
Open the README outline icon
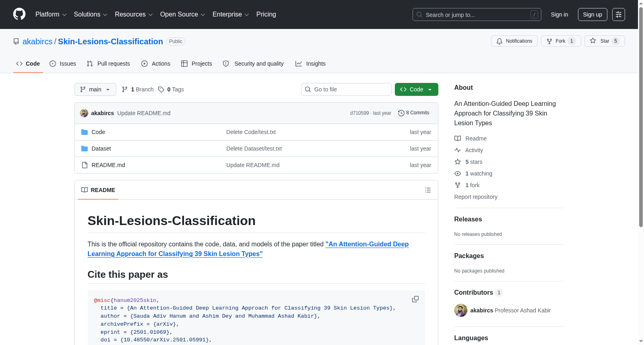tap(428, 190)
